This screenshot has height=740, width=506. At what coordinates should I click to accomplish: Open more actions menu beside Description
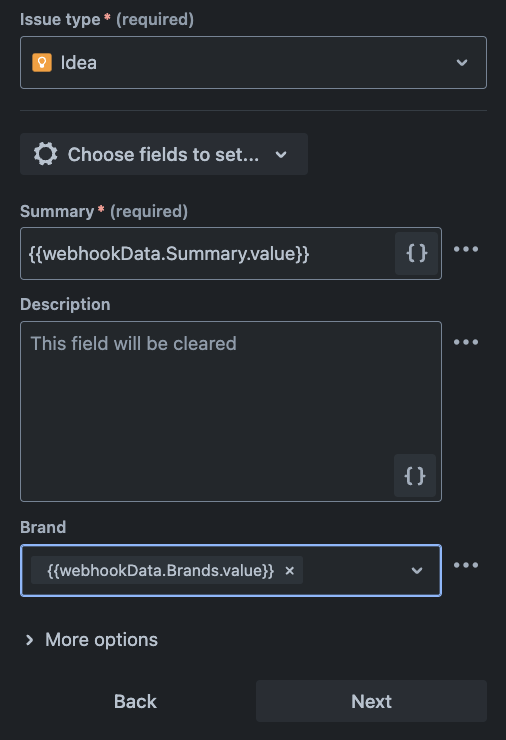click(x=466, y=342)
